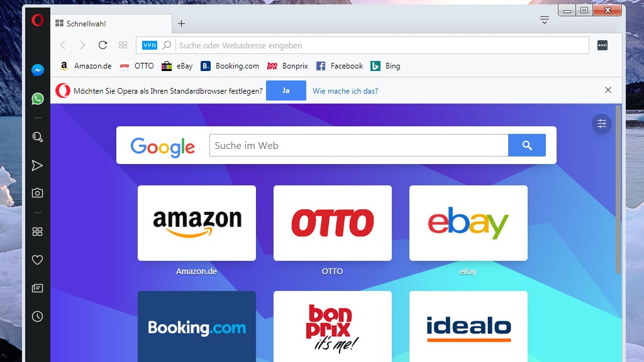Image resolution: width=644 pixels, height=362 pixels.
Task: Open the tab menu chevron on the tab bar
Action: (544, 19)
